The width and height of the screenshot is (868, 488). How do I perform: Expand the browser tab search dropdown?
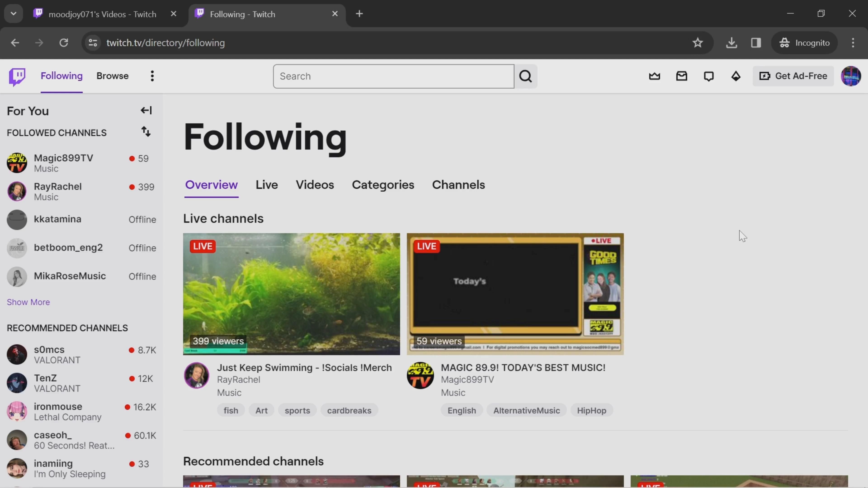click(14, 14)
